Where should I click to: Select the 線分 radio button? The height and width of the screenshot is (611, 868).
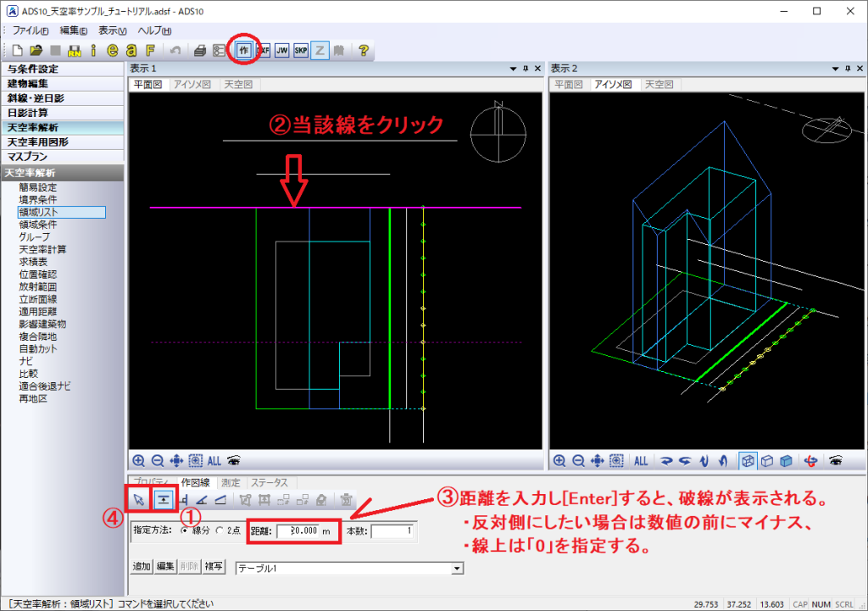(x=184, y=530)
